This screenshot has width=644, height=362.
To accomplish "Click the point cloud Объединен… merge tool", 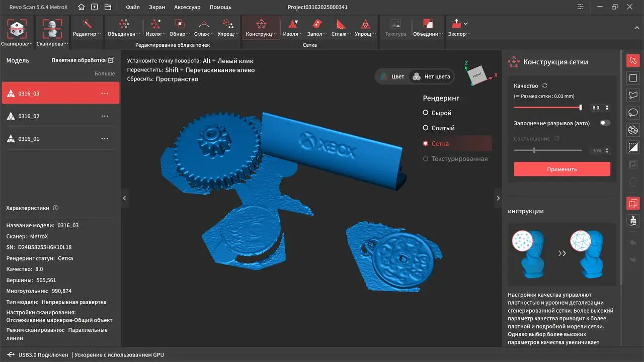I will [x=124, y=28].
